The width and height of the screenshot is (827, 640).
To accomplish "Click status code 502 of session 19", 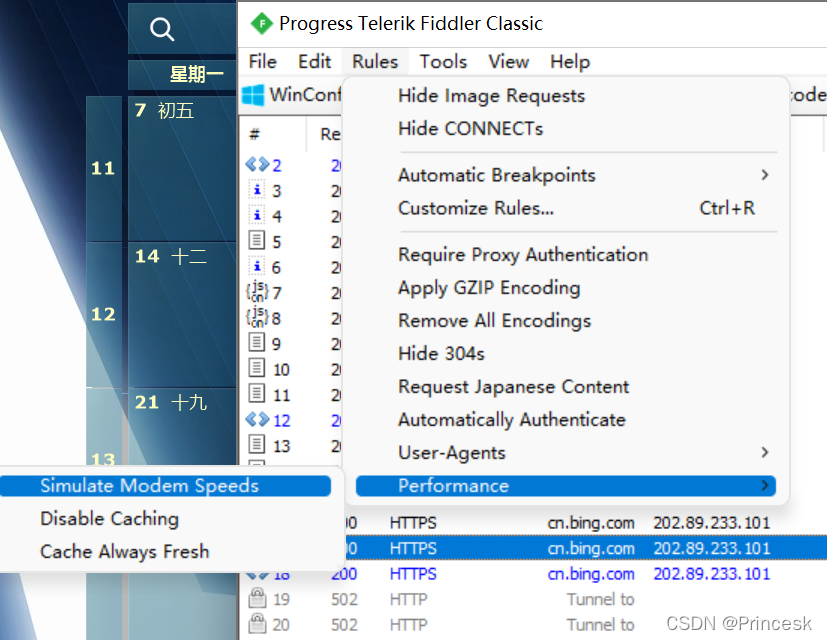I will (344, 599).
